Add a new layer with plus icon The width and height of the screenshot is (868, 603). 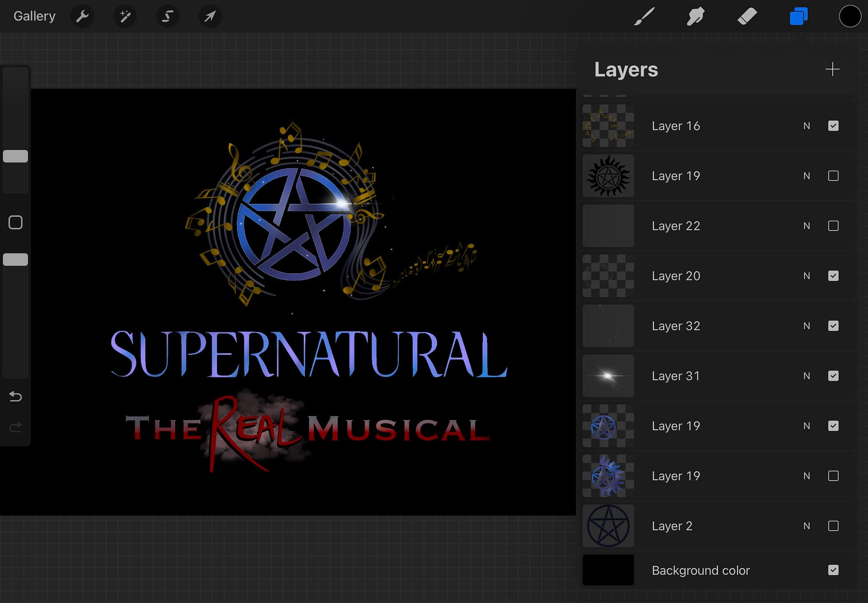pyautogui.click(x=832, y=70)
